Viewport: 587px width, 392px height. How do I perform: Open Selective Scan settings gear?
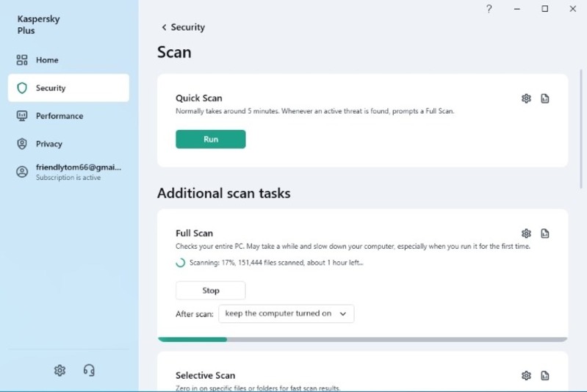pos(526,376)
